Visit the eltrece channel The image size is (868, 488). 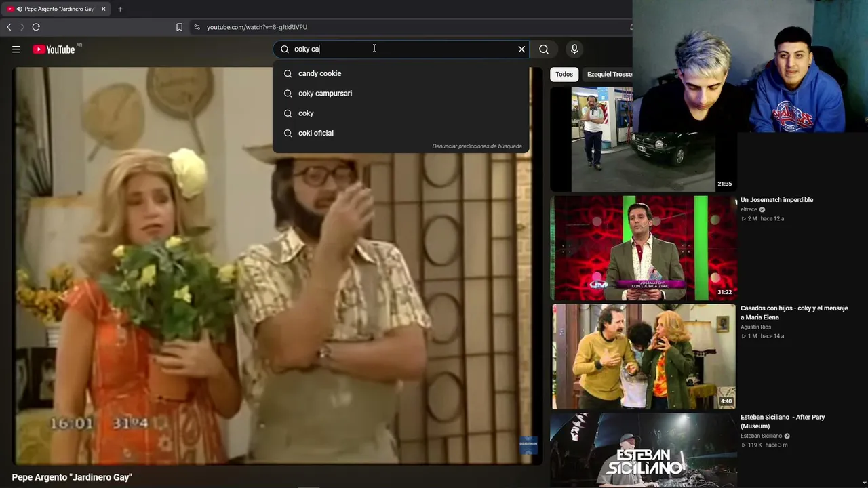pyautogui.click(x=749, y=209)
